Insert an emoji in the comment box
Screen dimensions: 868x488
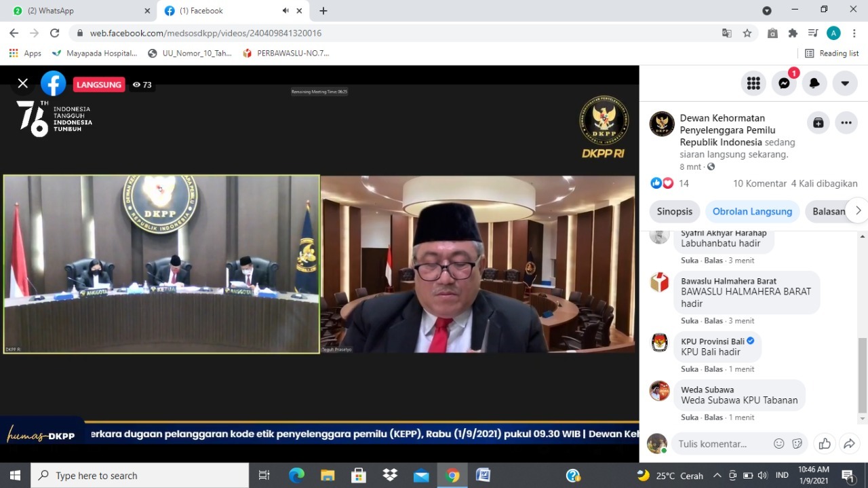point(778,443)
